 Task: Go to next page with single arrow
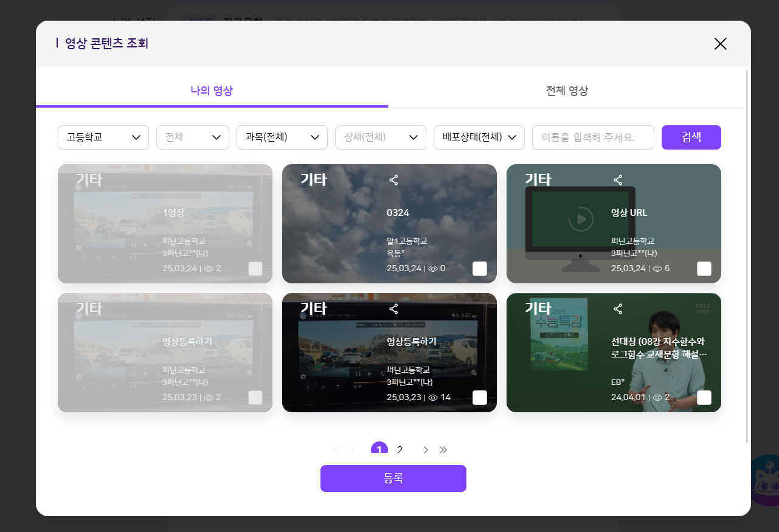(426, 450)
